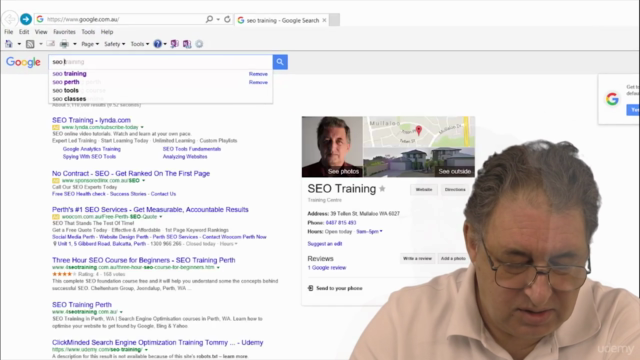Click the 1 Google review link
This screenshot has width=640, height=360.
tap(327, 268)
